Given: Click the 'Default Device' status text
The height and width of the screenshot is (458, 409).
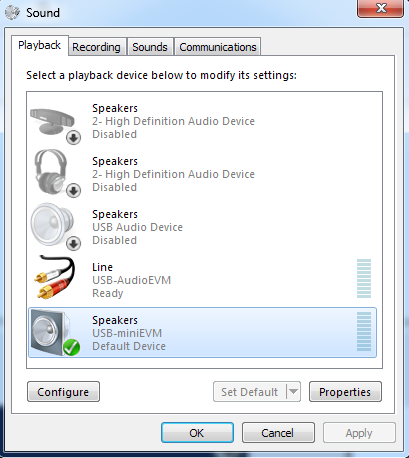Looking at the screenshot, I should pyautogui.click(x=129, y=346).
